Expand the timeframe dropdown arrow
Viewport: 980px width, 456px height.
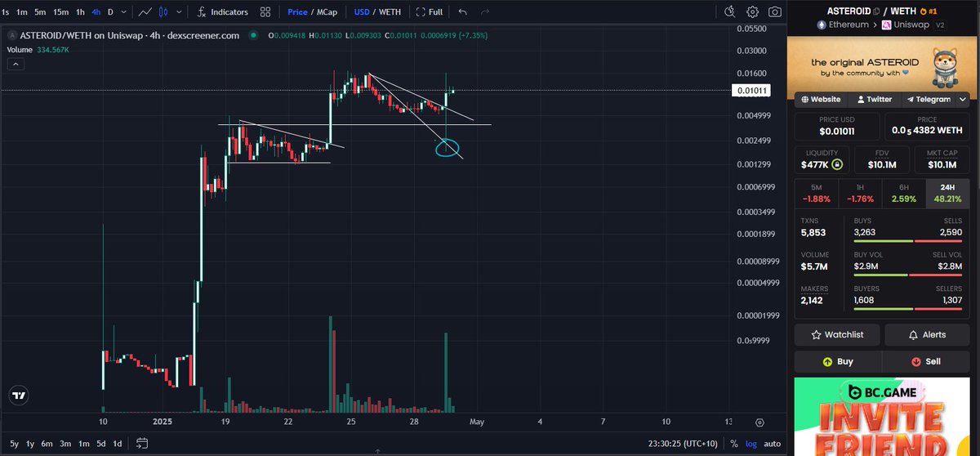pos(123,12)
